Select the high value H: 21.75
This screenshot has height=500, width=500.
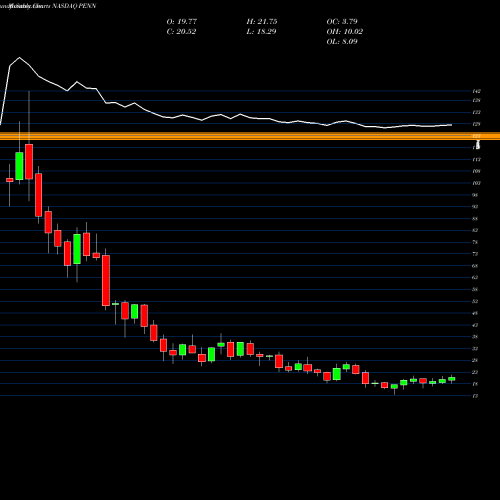pyautogui.click(x=262, y=22)
